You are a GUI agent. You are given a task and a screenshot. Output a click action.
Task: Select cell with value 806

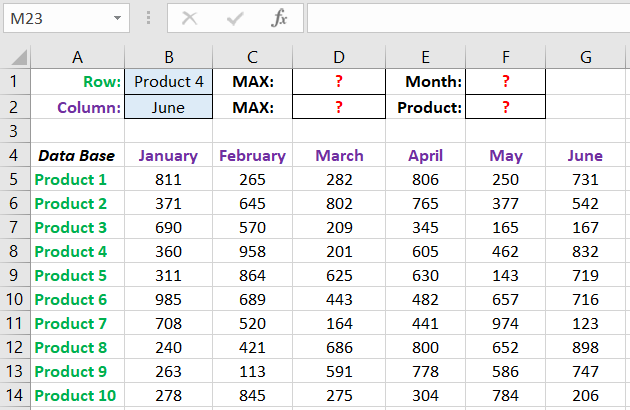pos(425,179)
